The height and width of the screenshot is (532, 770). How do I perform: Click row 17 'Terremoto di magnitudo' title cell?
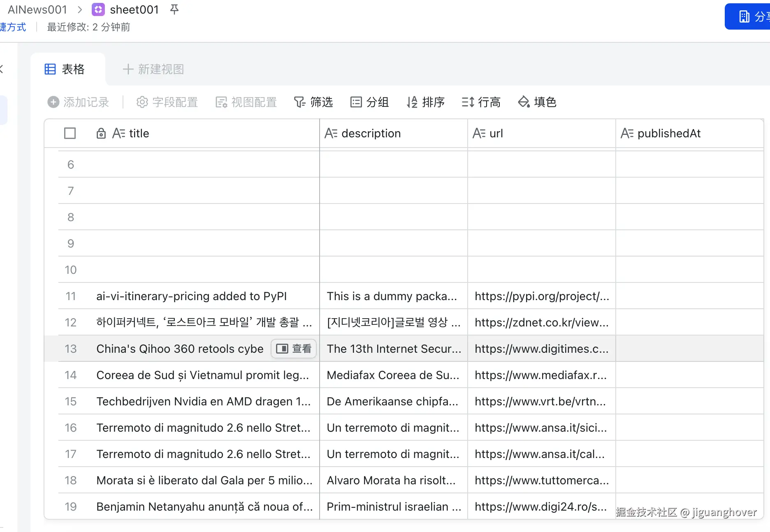(x=204, y=454)
